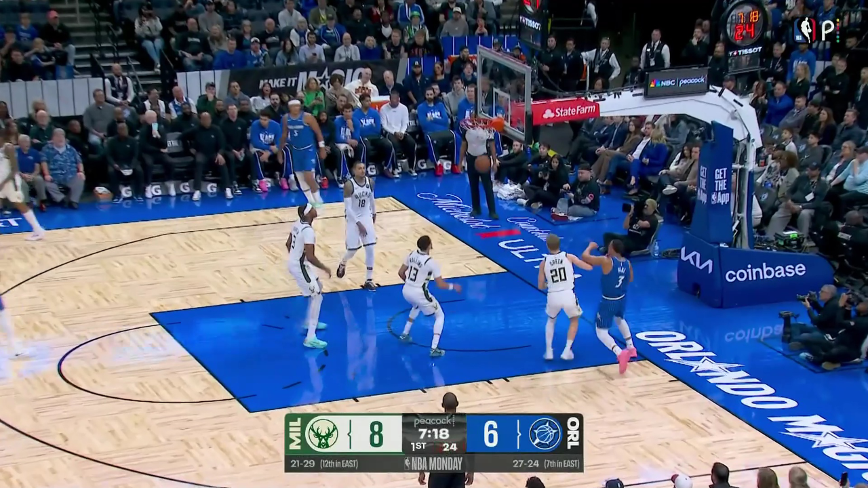Click the Milwaukee Bucks deer logo
This screenshot has width=868, height=488.
(323, 434)
